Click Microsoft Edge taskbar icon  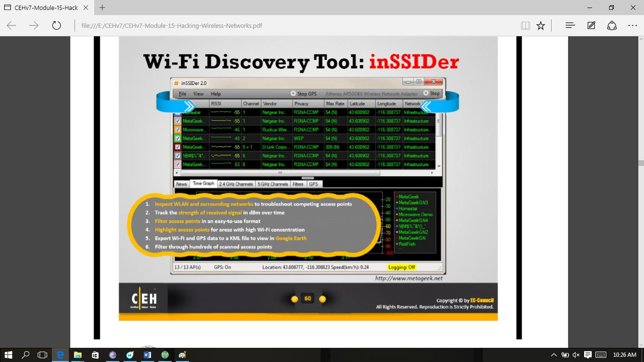click(60, 355)
